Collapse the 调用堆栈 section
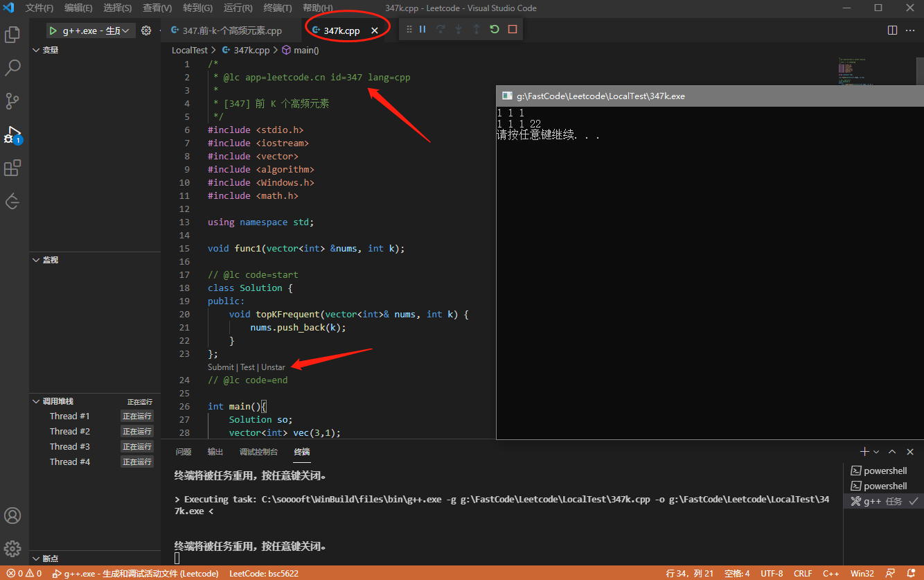 95,401
